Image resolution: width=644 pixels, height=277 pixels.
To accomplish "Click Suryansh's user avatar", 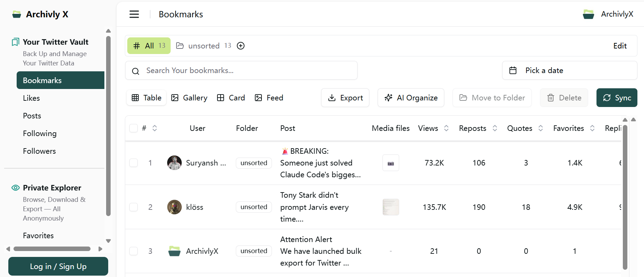I will (x=174, y=163).
